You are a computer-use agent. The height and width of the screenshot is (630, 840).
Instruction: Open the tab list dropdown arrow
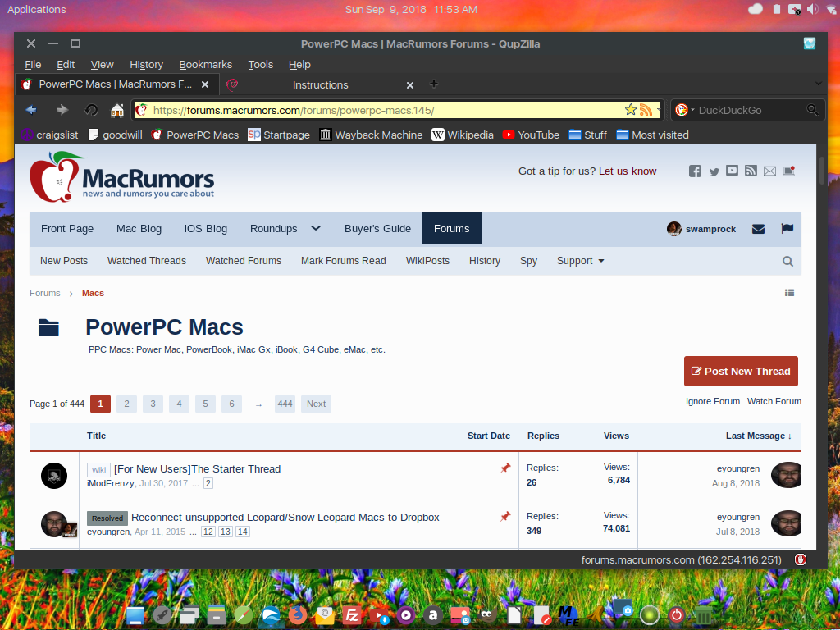(x=818, y=84)
